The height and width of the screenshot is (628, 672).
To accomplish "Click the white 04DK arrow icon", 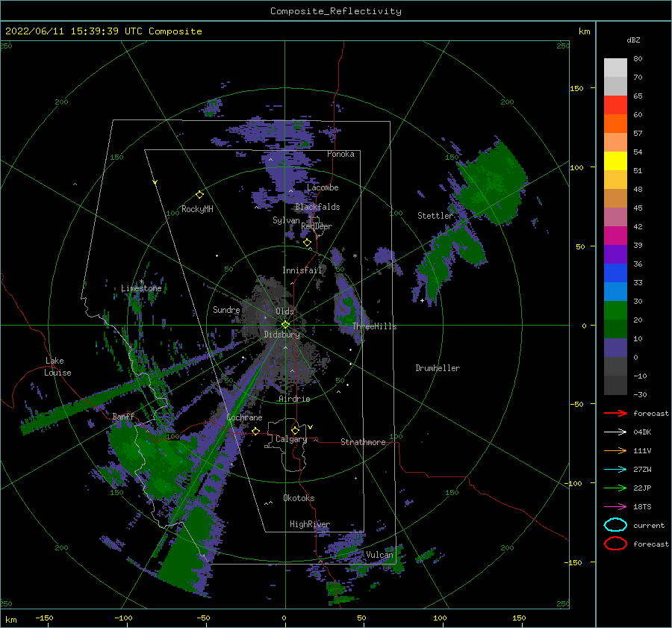I will click(x=615, y=432).
